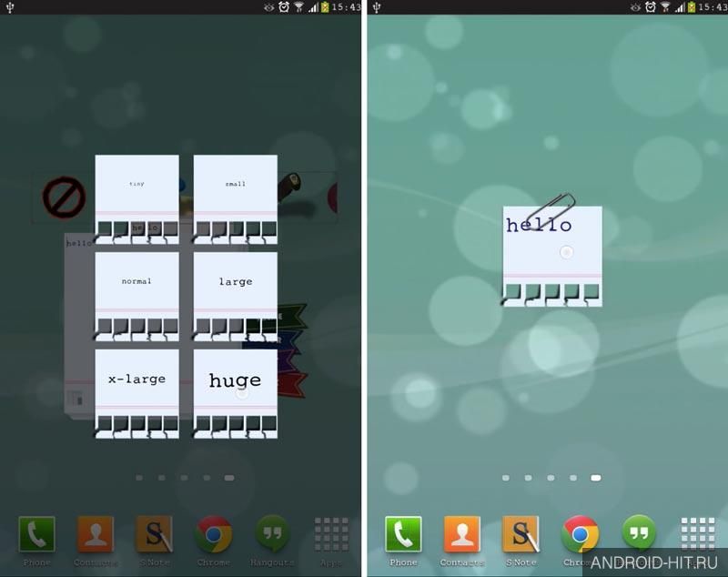Tap the alarm clock icon, right status bar
This screenshot has height=577, width=728.
651,6
